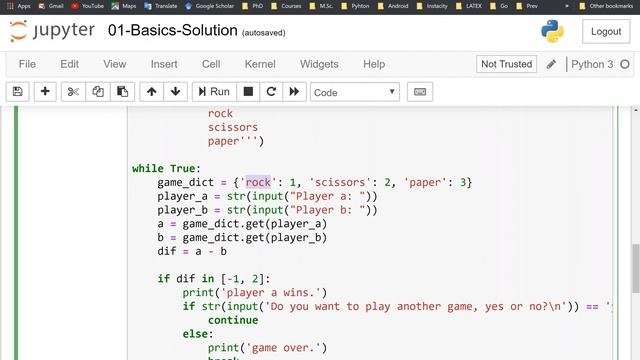Show more bookmarks overflow chevron
Image resolution: width=640 pixels, height=360 pixels.
tap(567, 6)
